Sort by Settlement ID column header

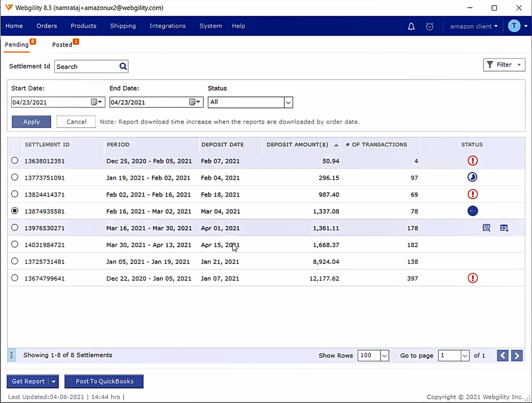coord(47,145)
